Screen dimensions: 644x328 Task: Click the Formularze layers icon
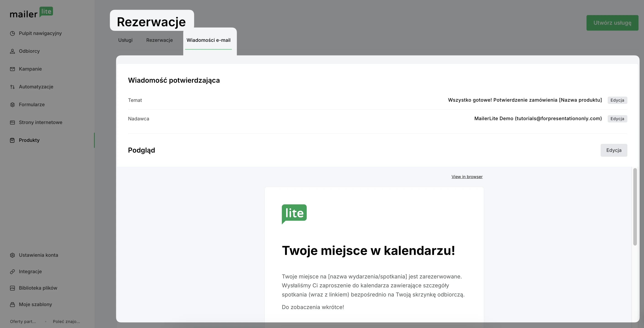[12, 105]
